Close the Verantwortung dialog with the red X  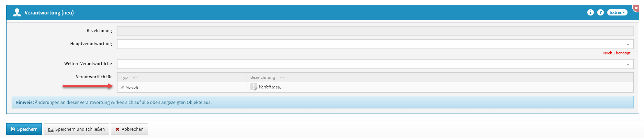[x=636, y=8]
